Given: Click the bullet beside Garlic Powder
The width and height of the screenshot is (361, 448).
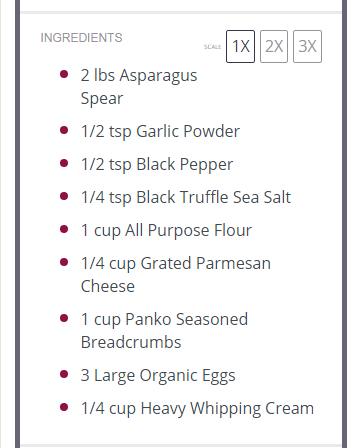Looking at the screenshot, I should 64,130.
